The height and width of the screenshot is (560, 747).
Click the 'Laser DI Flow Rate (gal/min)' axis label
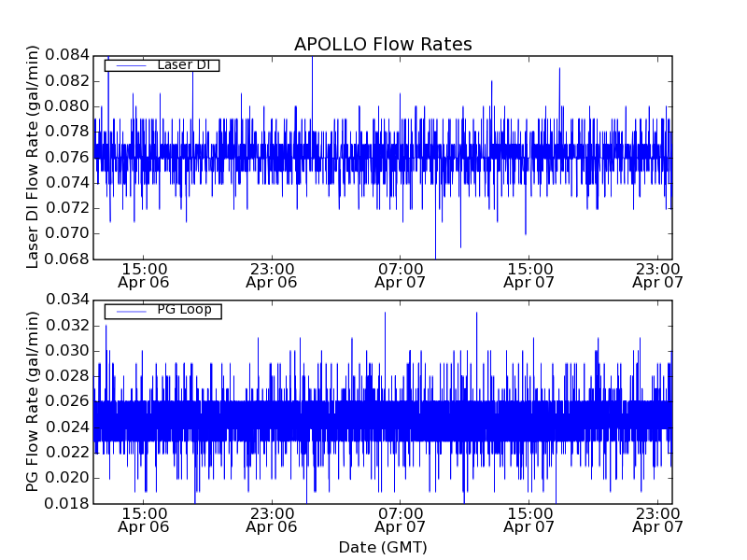point(32,157)
